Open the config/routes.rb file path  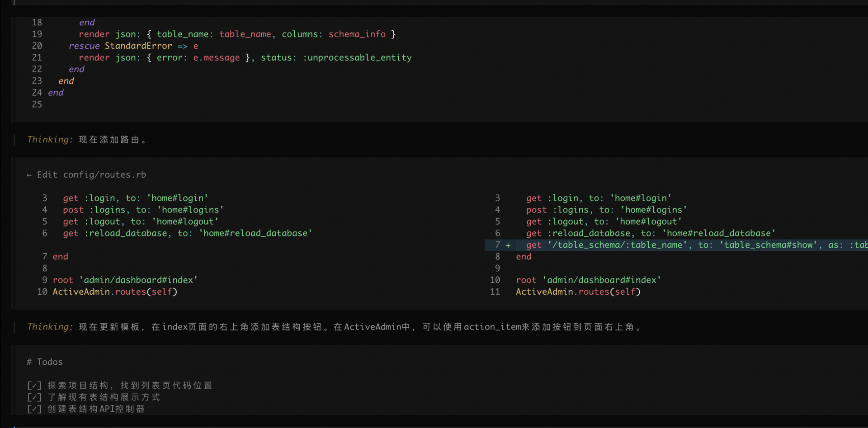pos(104,175)
